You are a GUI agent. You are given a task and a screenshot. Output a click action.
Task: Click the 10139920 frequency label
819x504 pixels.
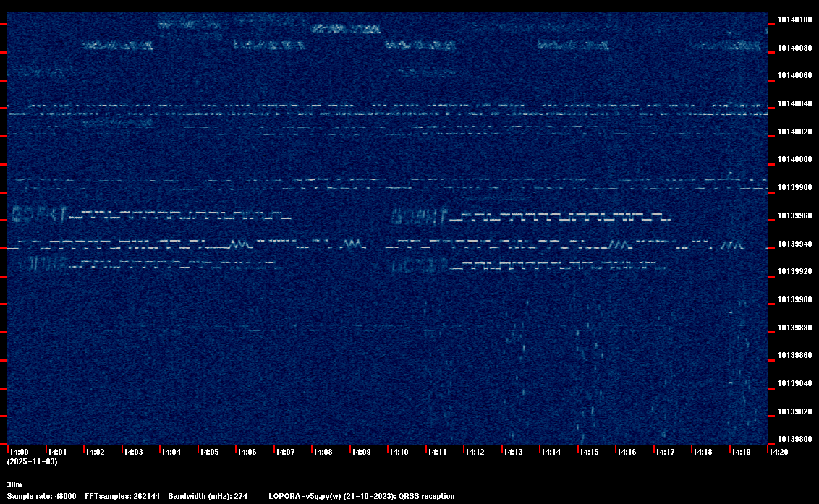(x=795, y=272)
